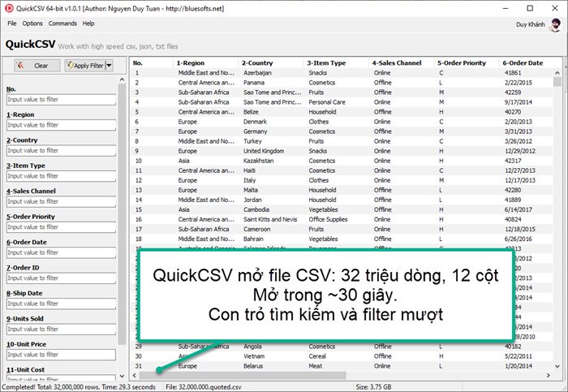
Task: Select the Denmark country cell
Action: click(255, 122)
